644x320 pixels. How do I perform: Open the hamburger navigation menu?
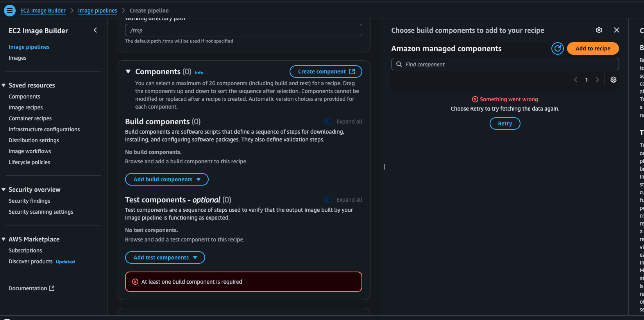coord(10,11)
